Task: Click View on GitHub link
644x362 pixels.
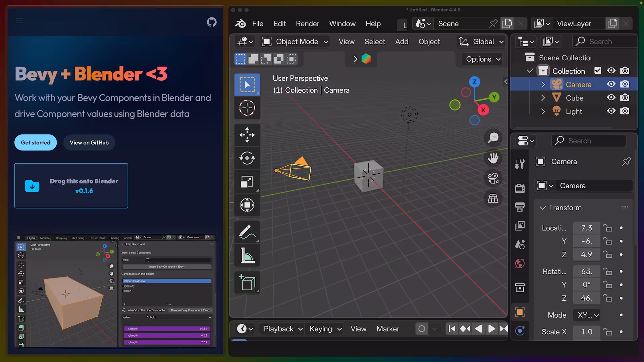Action: (x=89, y=142)
